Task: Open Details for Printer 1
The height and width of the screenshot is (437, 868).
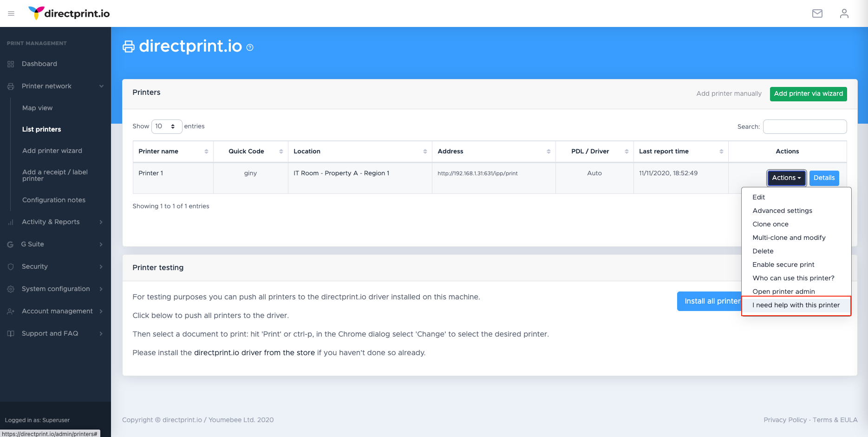Action: 824,178
